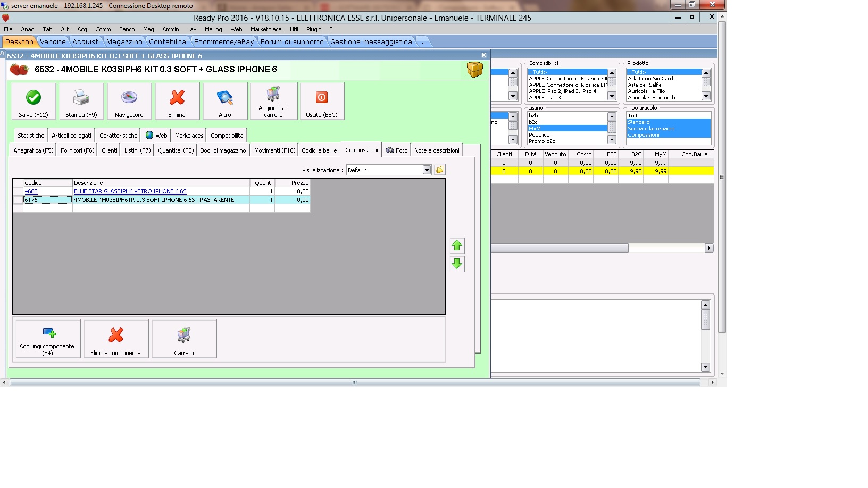Open the Web tab

coord(156,136)
